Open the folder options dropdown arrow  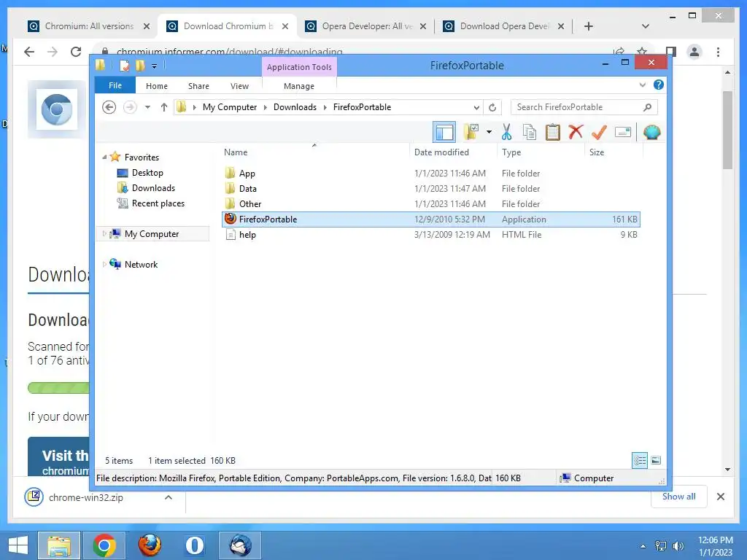tap(489, 132)
